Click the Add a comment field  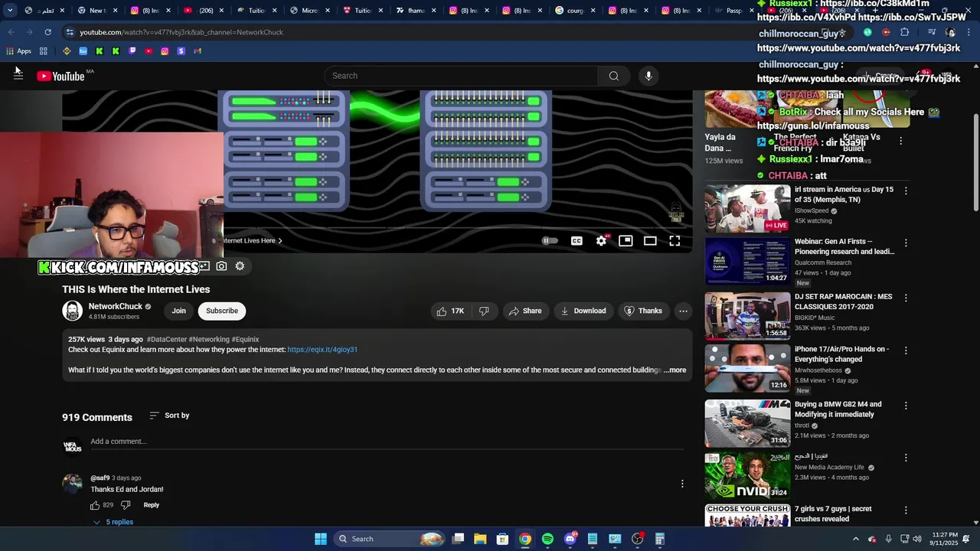(x=387, y=442)
